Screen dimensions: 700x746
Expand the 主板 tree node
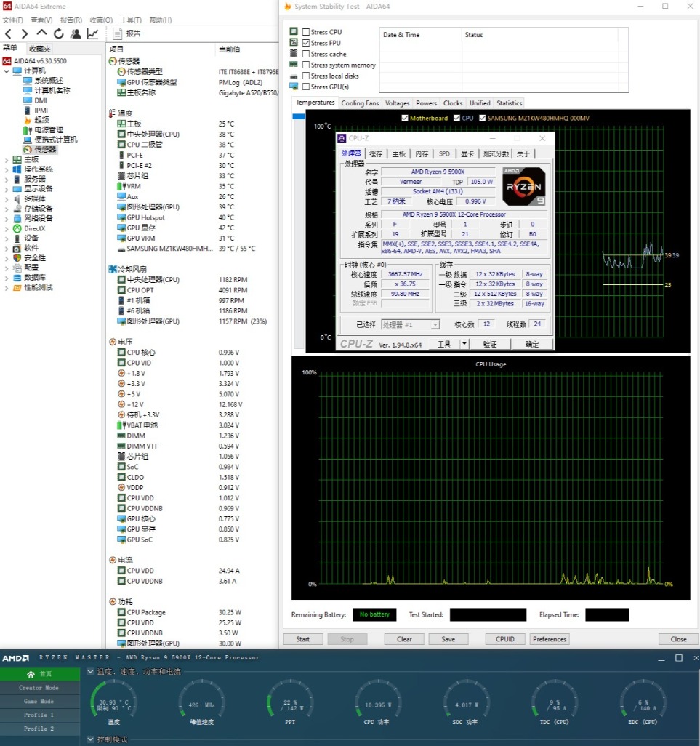pyautogui.click(x=7, y=159)
